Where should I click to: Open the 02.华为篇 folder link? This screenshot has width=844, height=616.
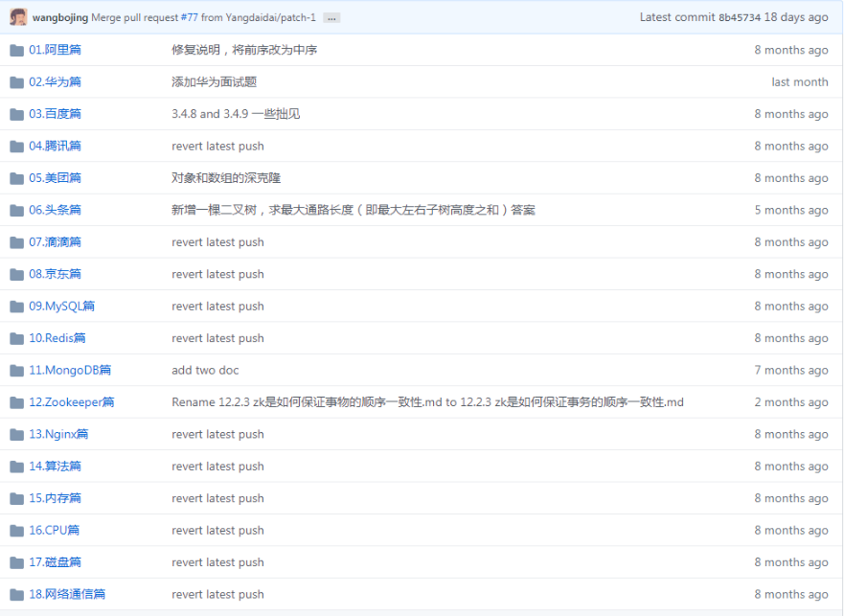pos(55,81)
